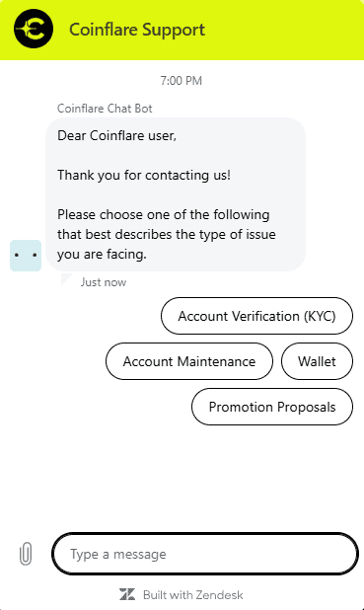Screen dimensions: 364x610
Task: Click the paperclip attachment icon
Action: tap(26, 554)
